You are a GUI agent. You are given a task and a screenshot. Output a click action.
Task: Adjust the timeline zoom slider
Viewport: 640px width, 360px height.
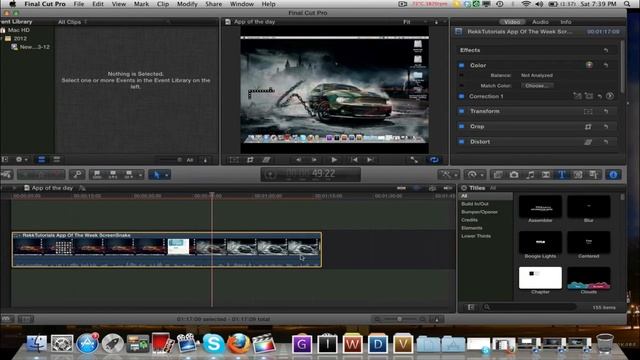tap(400, 319)
